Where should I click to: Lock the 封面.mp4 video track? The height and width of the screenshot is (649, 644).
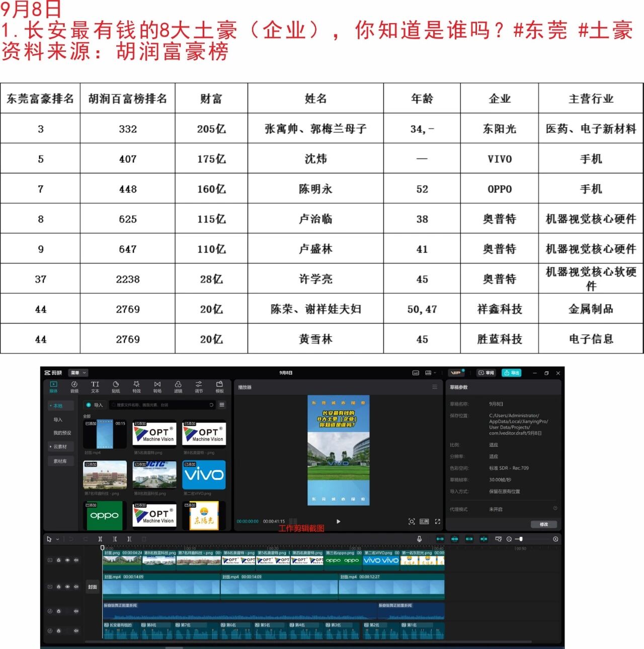[x=58, y=587]
